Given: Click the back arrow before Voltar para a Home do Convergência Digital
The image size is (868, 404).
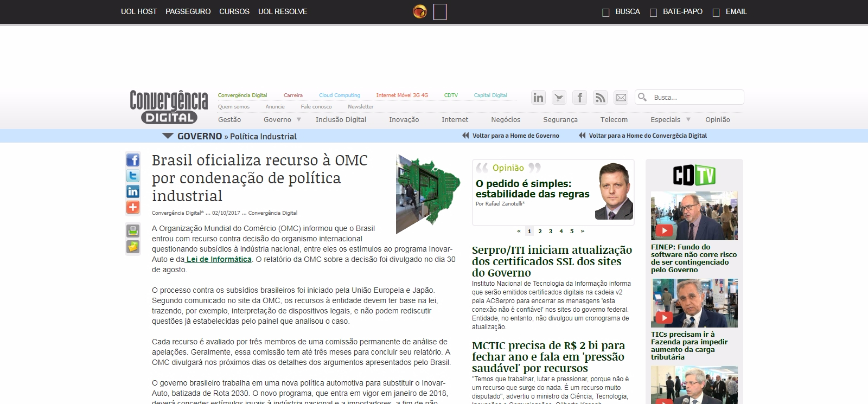Looking at the screenshot, I should [x=582, y=136].
